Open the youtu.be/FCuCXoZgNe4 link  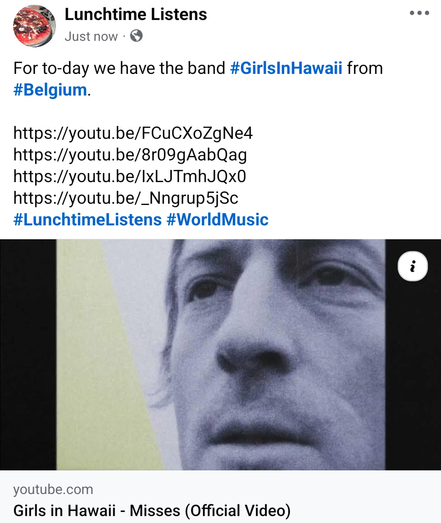[133, 133]
